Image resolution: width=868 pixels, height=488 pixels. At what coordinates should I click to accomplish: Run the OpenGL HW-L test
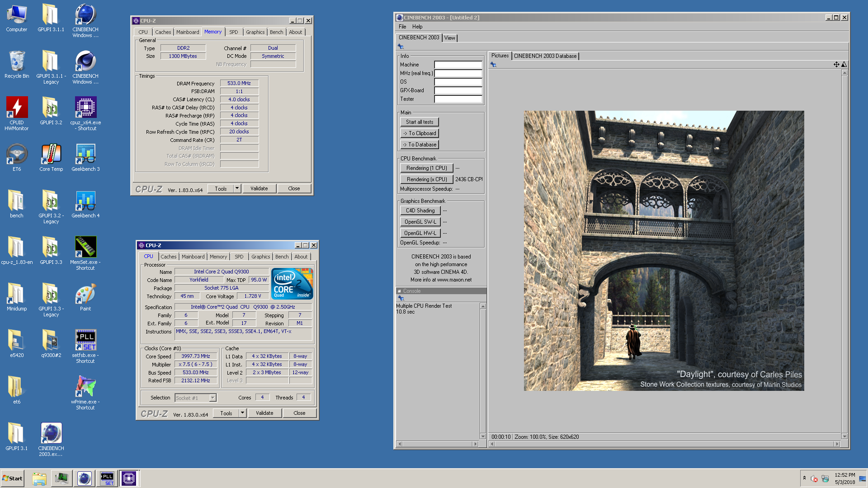coord(420,233)
